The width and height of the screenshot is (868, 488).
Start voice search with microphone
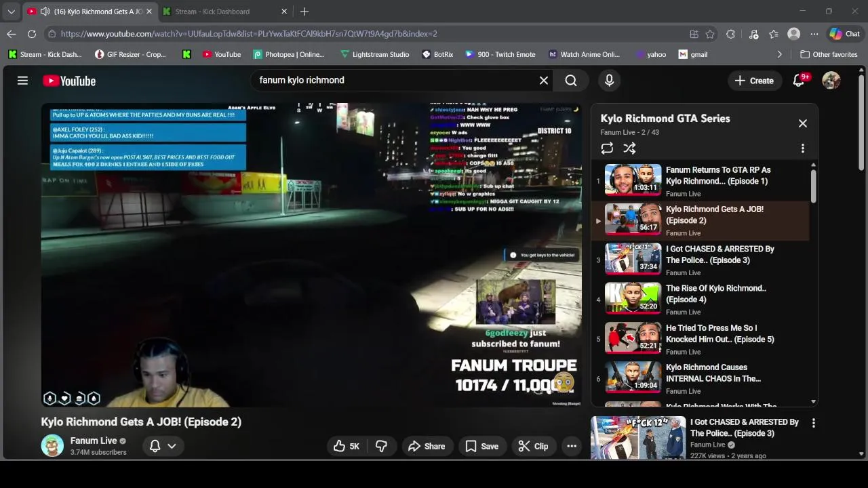[x=609, y=81]
